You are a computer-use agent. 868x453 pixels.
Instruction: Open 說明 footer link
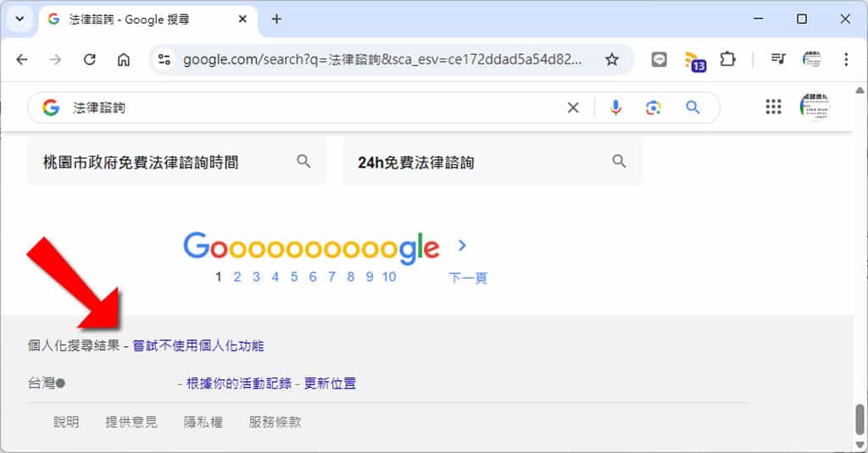click(66, 422)
